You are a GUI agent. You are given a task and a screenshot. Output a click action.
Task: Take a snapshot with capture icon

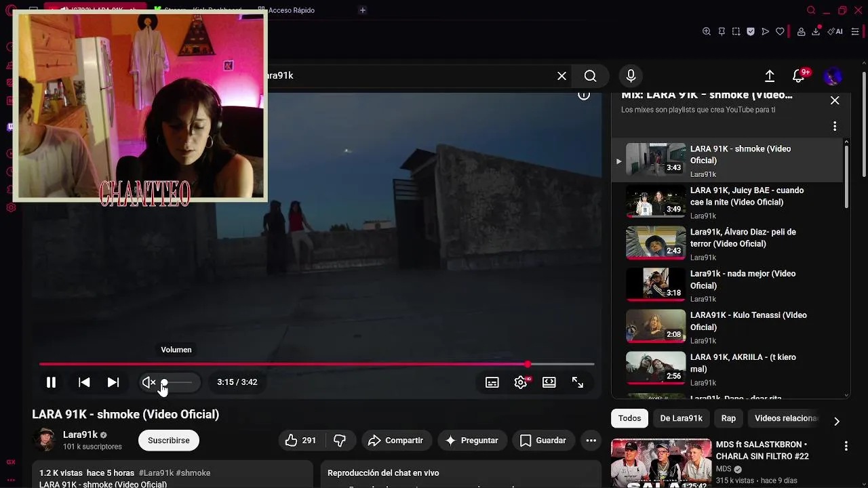point(736,32)
